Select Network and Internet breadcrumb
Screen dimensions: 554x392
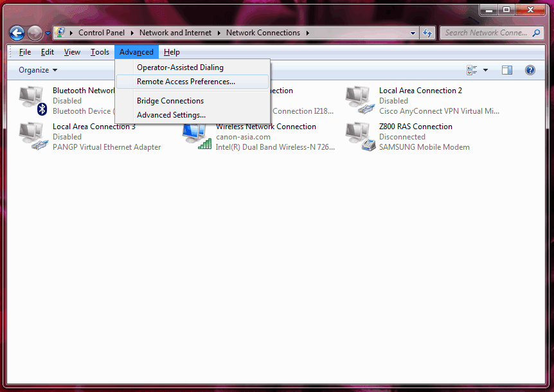coord(175,33)
